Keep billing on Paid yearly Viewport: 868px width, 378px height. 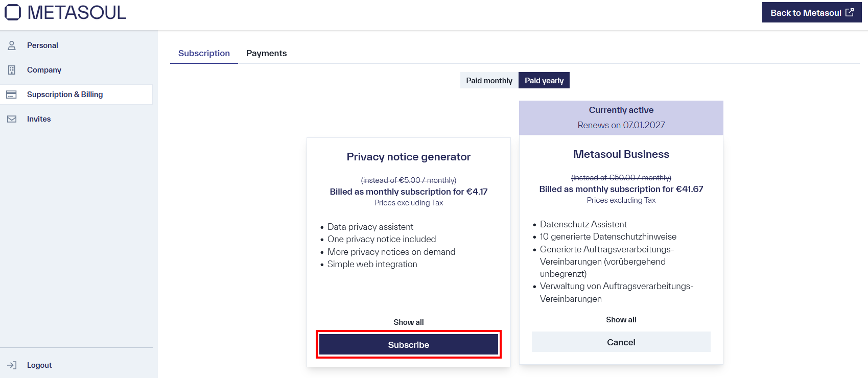(x=544, y=80)
